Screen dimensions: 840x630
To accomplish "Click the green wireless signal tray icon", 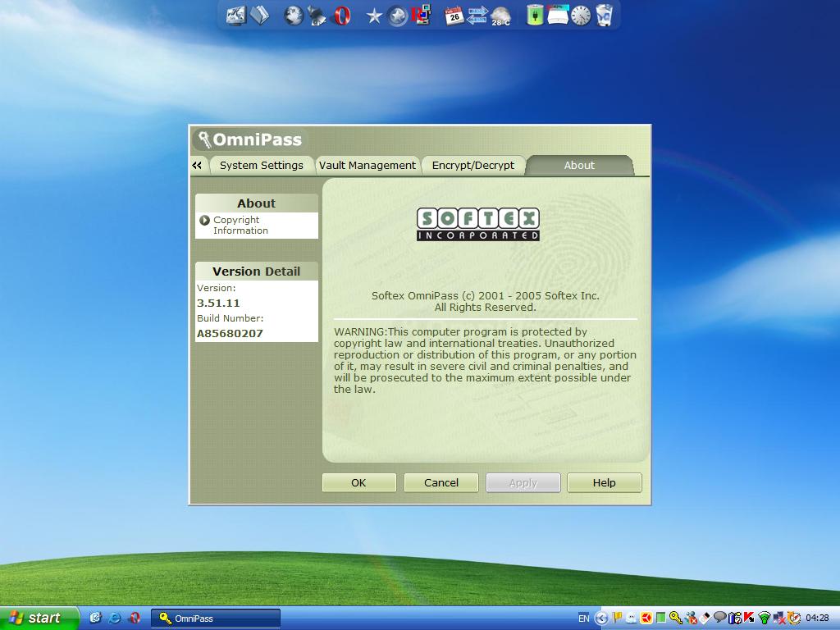I will click(x=764, y=619).
